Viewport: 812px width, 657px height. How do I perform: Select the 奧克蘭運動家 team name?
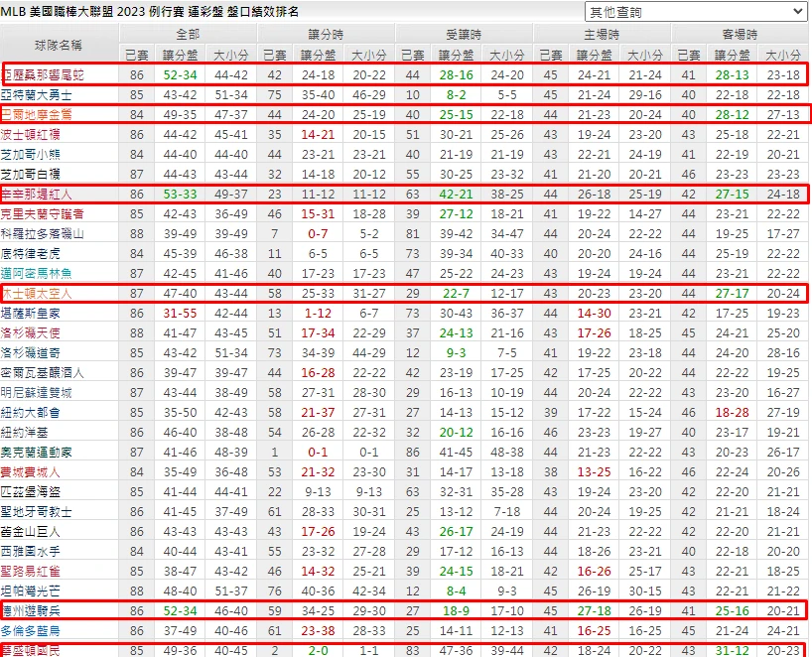tap(37, 453)
